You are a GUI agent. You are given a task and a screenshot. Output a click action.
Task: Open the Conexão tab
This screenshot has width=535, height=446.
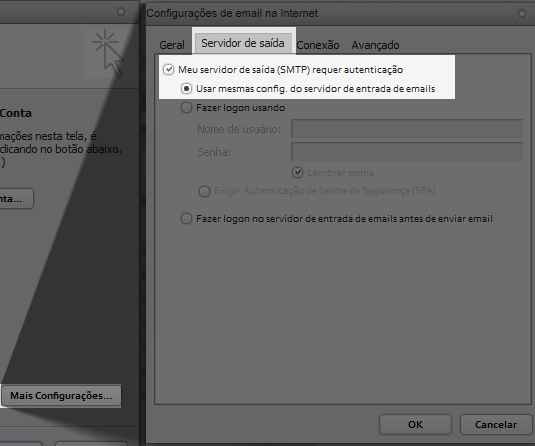(x=318, y=45)
